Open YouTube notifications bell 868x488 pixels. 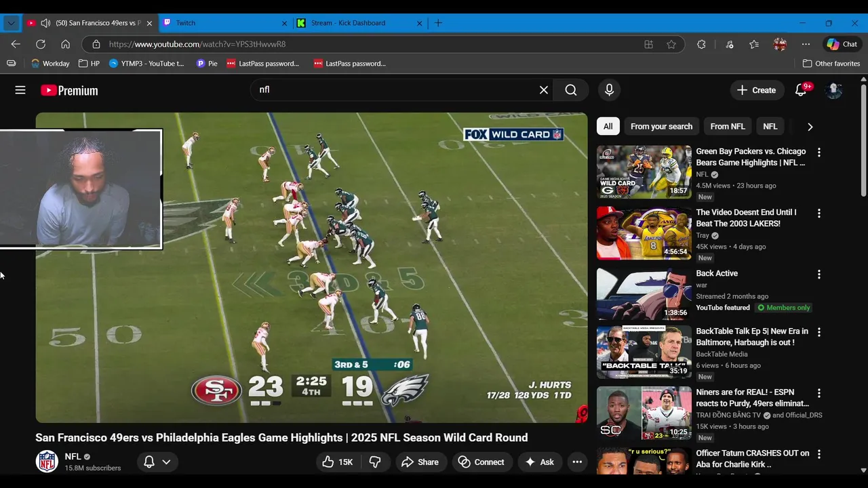tap(801, 90)
